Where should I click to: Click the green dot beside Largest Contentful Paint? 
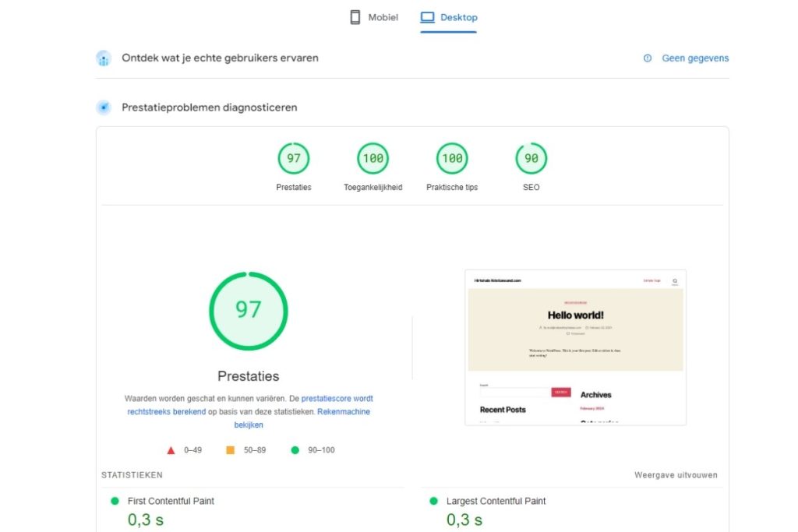[x=434, y=502]
